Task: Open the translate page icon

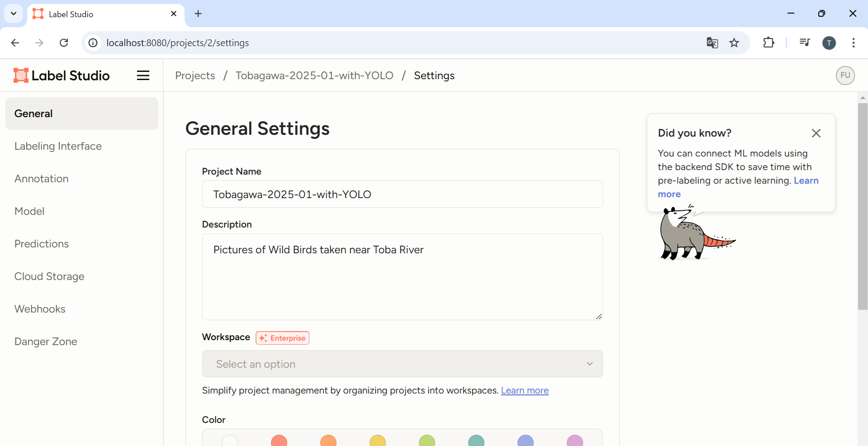Action: 712,43
